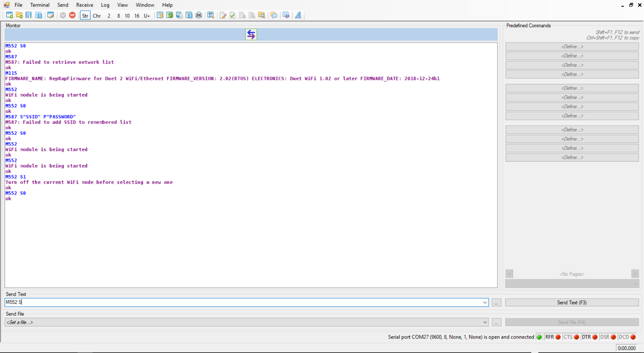Open the ellipsis button beside Send Text
This screenshot has width=644, height=353.
pyautogui.click(x=496, y=302)
